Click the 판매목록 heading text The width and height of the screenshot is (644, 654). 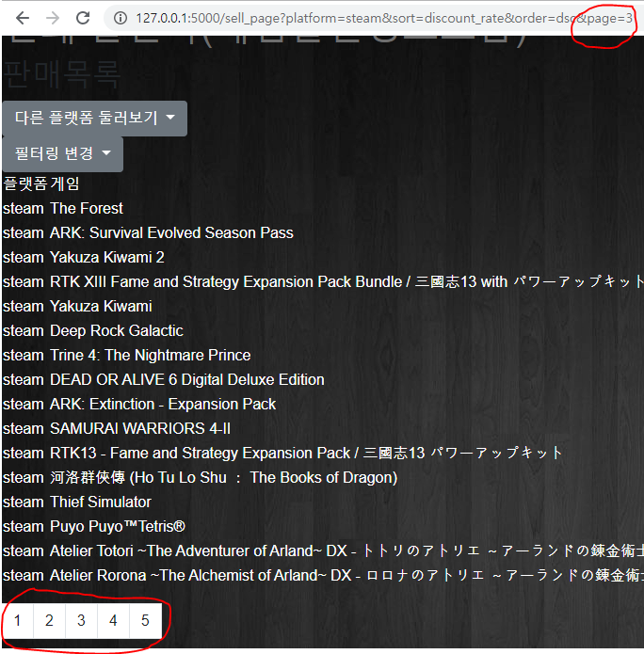[62, 74]
